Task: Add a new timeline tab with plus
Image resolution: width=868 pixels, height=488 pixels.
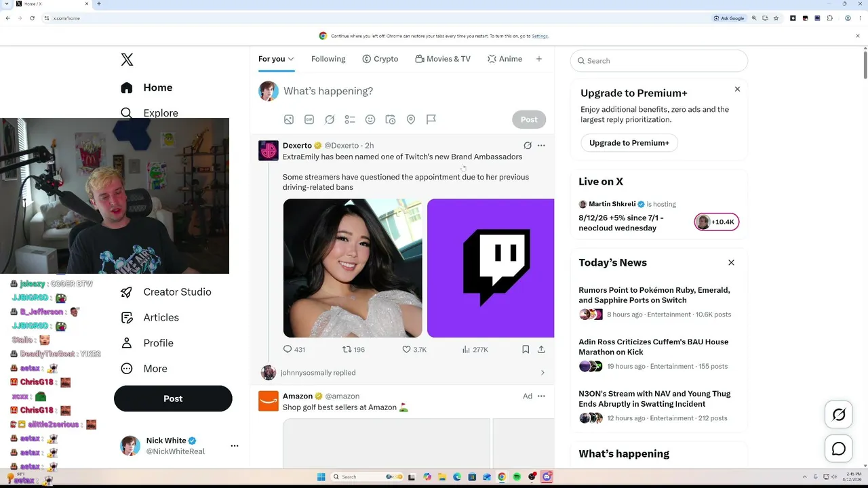Action: coord(539,59)
